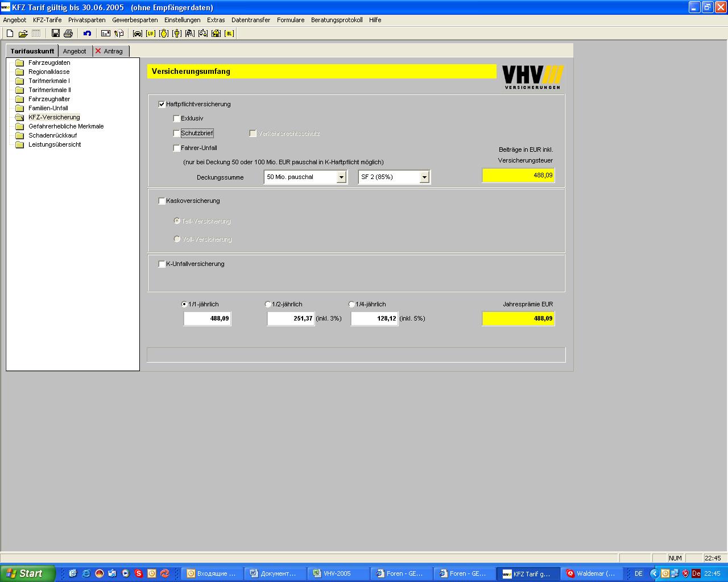The width and height of the screenshot is (728, 582).
Task: Select the 1/2-jährlich payment radio button
Action: 268,305
